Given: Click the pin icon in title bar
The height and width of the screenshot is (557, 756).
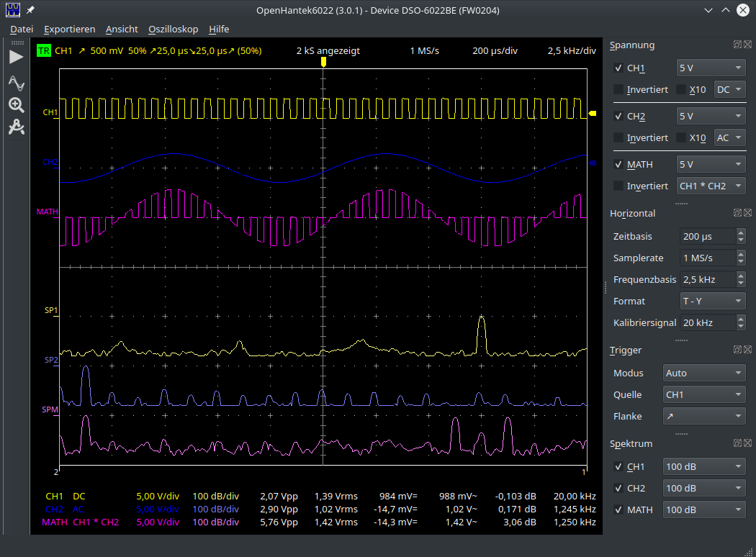Looking at the screenshot, I should coord(31,10).
